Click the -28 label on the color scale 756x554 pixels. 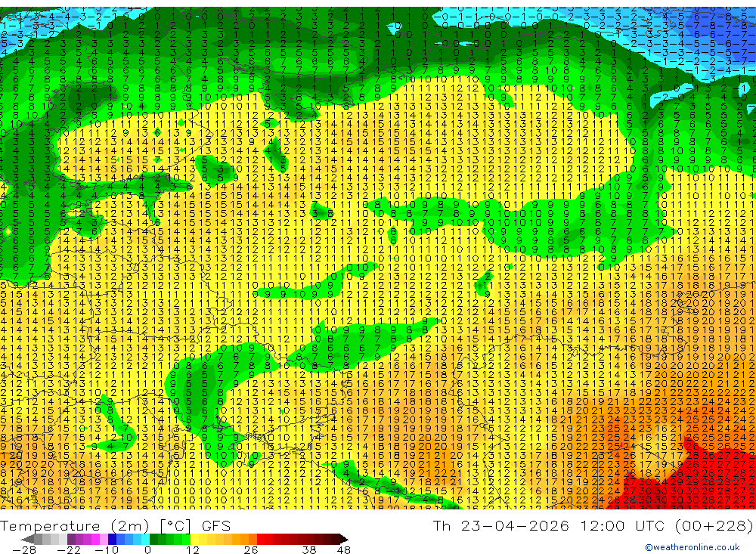coord(24,549)
